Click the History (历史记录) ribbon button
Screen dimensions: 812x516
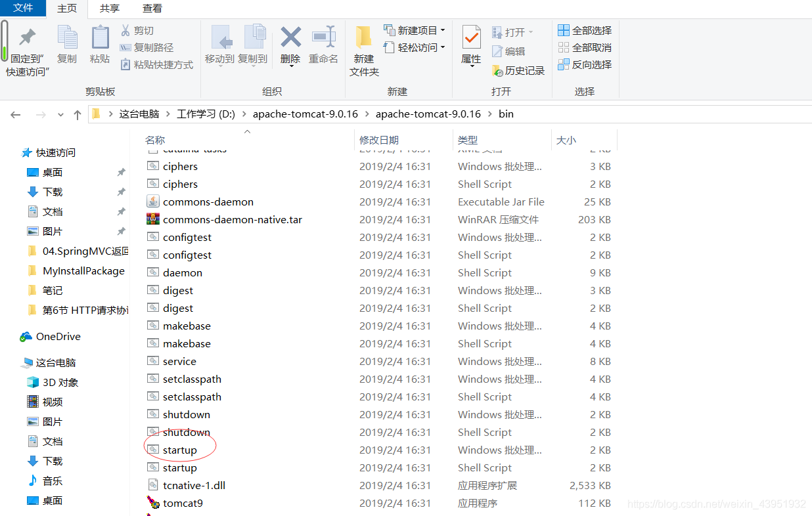pyautogui.click(x=518, y=70)
